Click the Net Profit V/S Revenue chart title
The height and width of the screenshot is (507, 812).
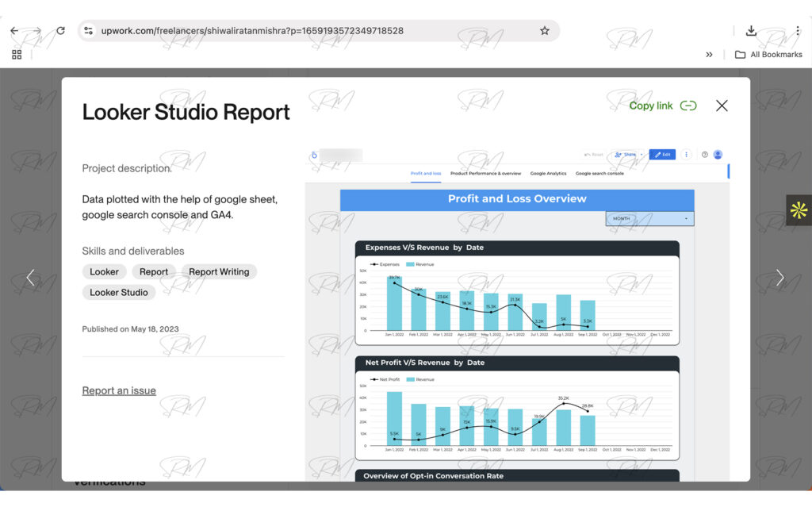(x=425, y=363)
